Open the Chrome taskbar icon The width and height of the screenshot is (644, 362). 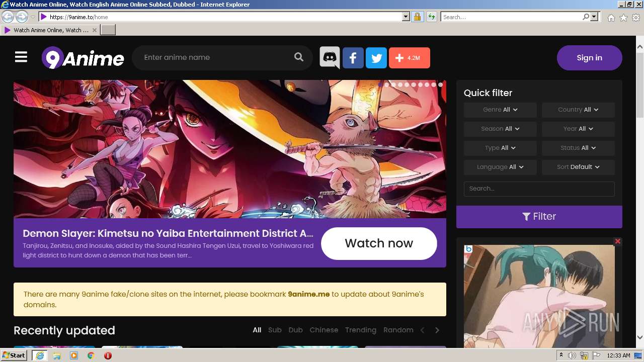(x=91, y=355)
